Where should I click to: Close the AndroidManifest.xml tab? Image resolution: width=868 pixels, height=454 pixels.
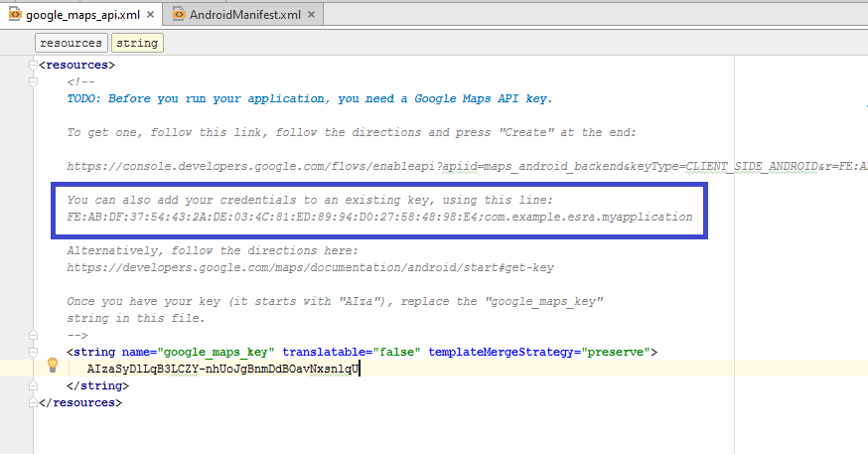click(x=311, y=15)
